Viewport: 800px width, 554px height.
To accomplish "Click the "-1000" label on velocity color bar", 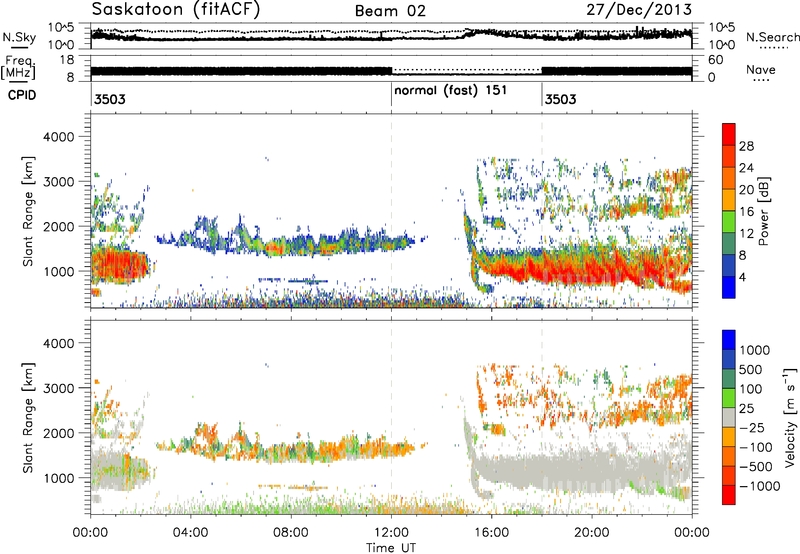I will click(760, 486).
